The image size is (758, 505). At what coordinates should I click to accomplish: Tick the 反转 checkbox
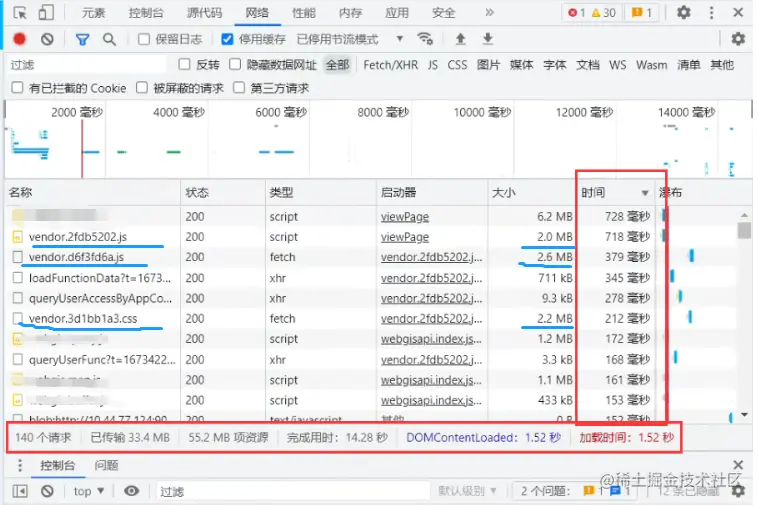click(184, 64)
